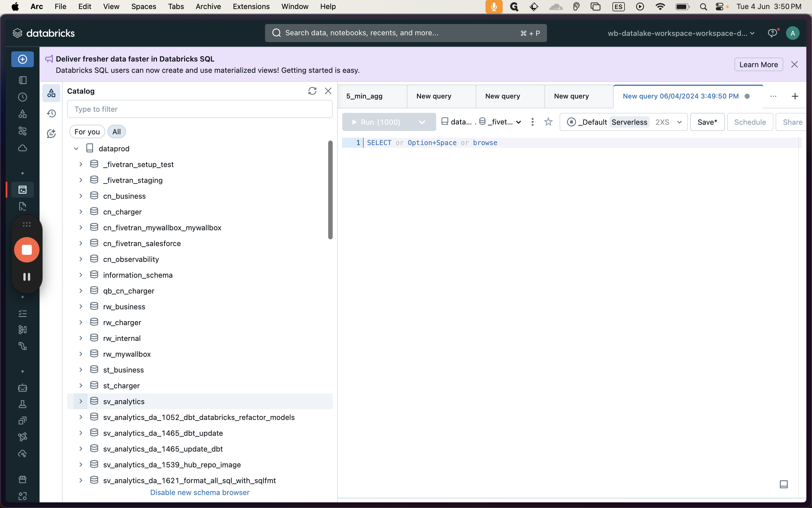812x508 pixels.
Task: Open macOS Spotlight search icon
Action: pyautogui.click(x=703, y=7)
